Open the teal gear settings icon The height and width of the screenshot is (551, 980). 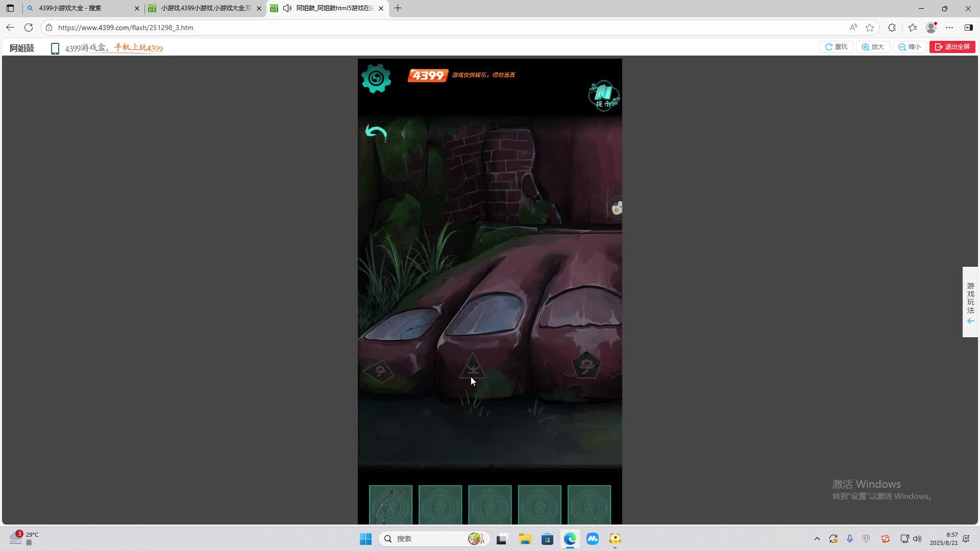[376, 79]
